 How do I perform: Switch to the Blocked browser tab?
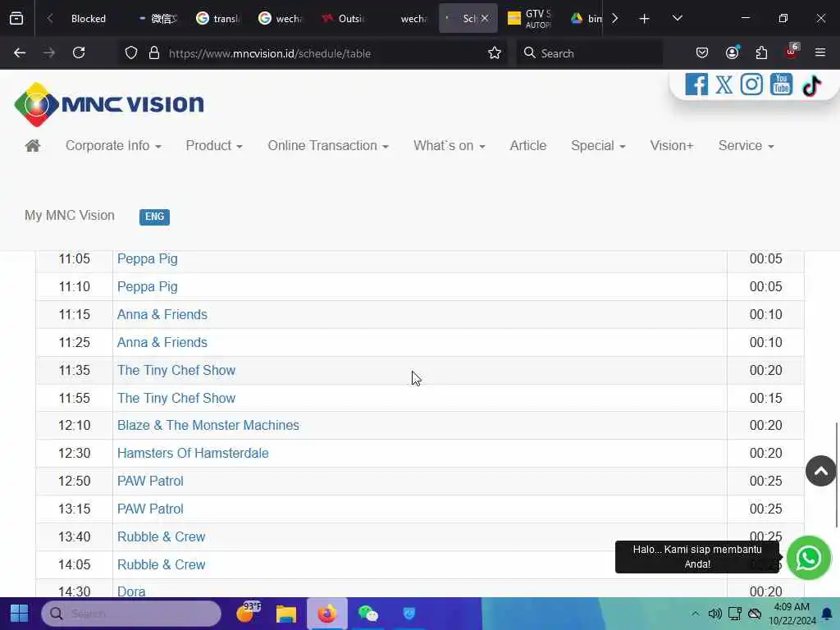point(88,19)
